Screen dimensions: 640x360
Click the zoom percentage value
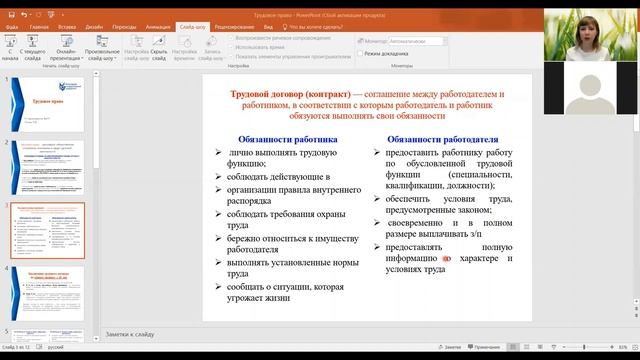click(x=622, y=347)
